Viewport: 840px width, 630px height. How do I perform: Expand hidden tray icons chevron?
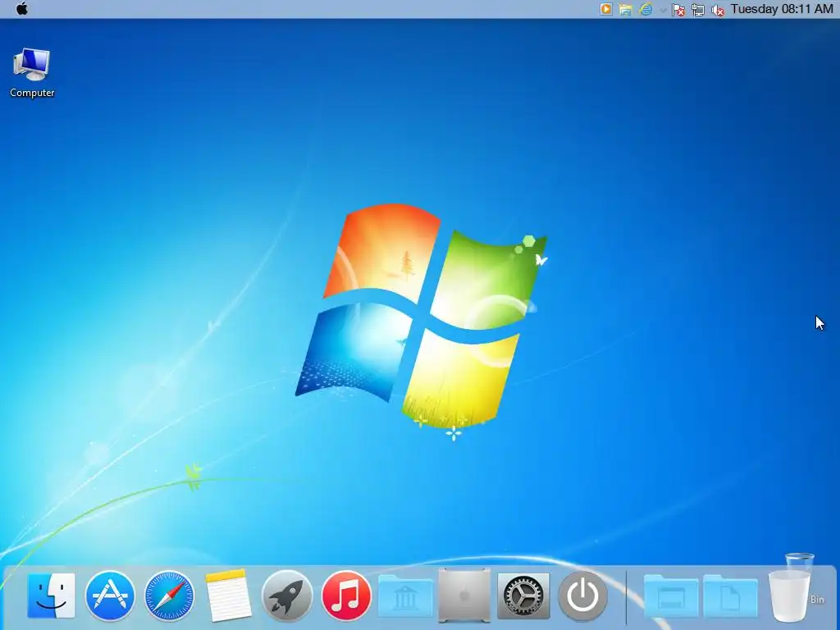click(x=663, y=10)
